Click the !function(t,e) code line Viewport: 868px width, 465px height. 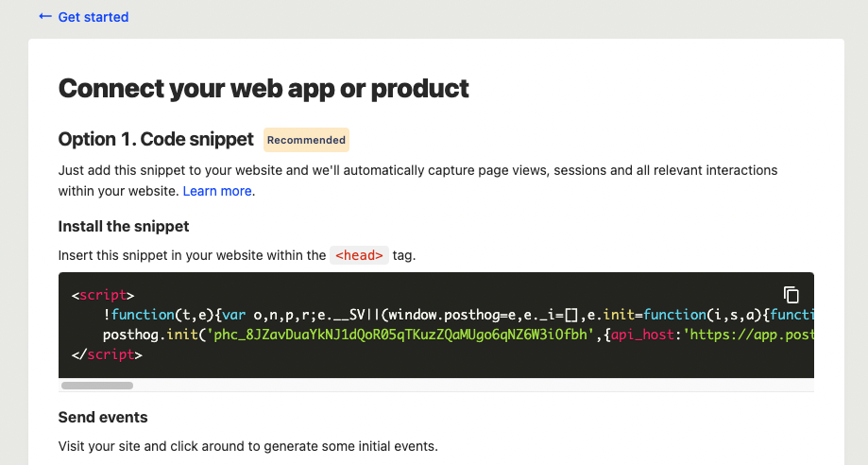[x=170, y=315]
